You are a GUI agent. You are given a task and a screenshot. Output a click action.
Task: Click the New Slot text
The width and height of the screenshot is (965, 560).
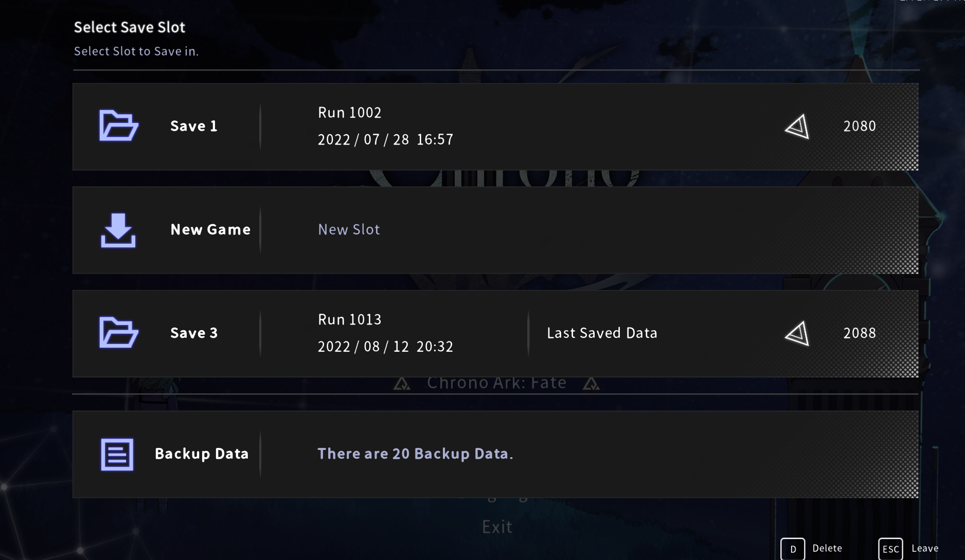pyautogui.click(x=349, y=229)
